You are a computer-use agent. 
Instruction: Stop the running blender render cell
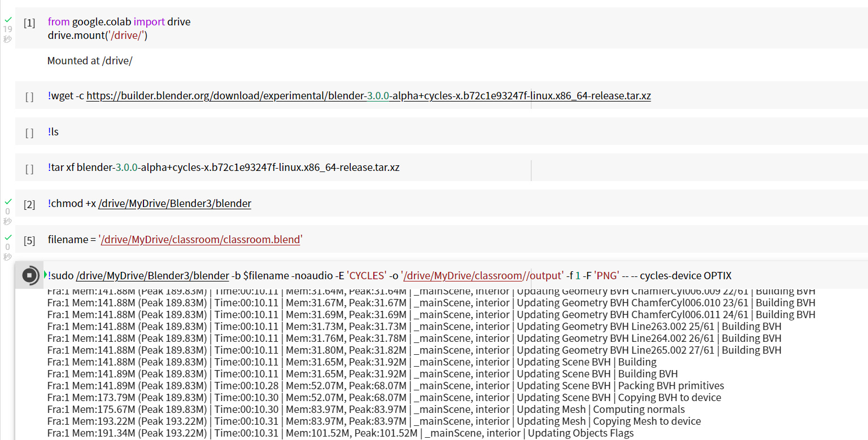[29, 275]
